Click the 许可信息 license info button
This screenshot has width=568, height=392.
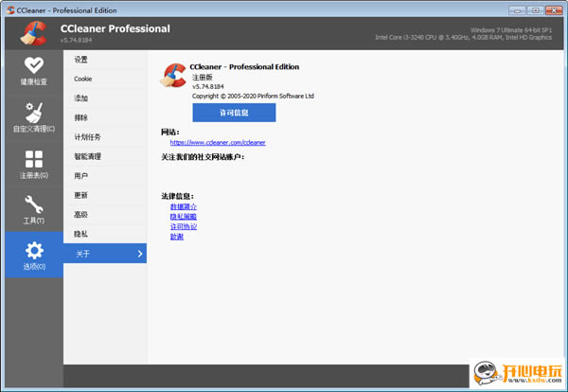(x=234, y=113)
